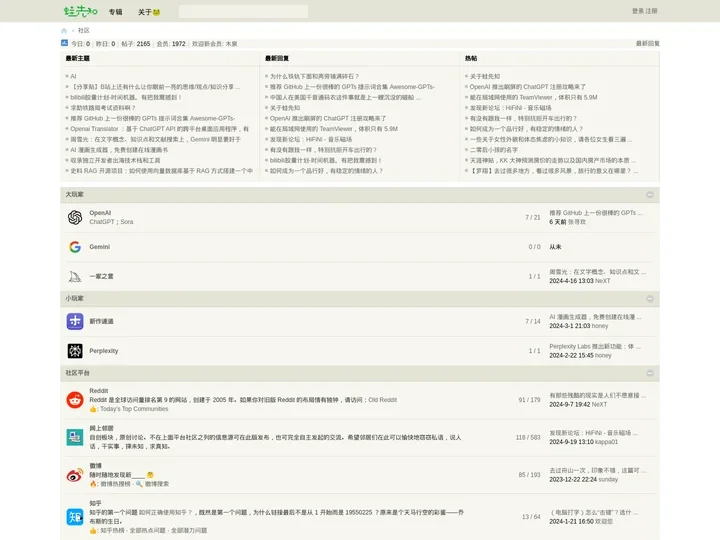Click the Sora sub-forum link under OpenAI
This screenshot has height=540, width=720.
(x=127, y=222)
